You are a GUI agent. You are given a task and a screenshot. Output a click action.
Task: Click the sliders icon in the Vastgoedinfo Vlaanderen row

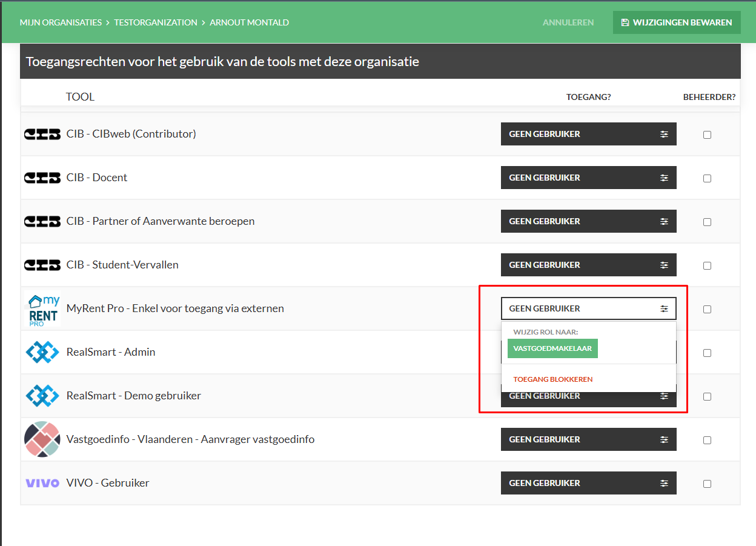point(664,439)
